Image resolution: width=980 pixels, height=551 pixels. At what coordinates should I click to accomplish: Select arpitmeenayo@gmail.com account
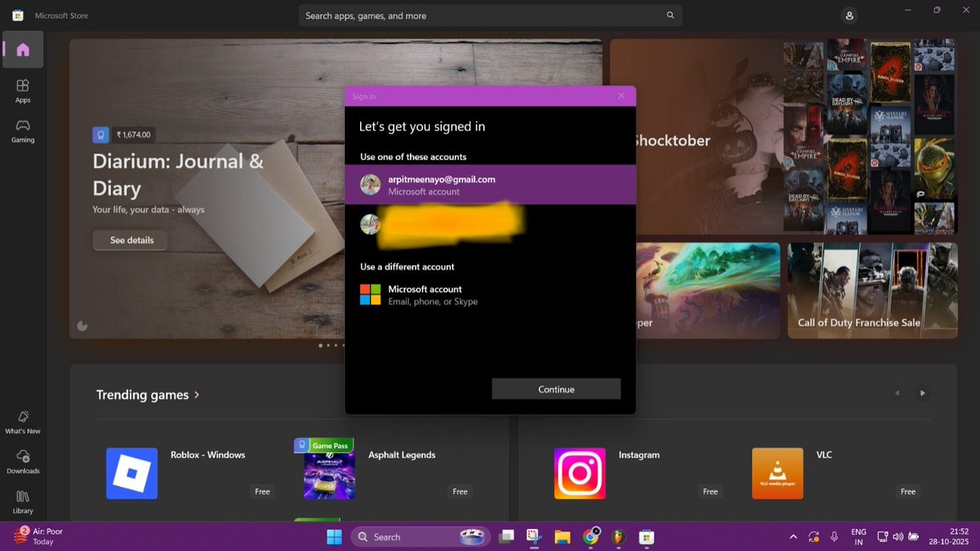click(490, 184)
